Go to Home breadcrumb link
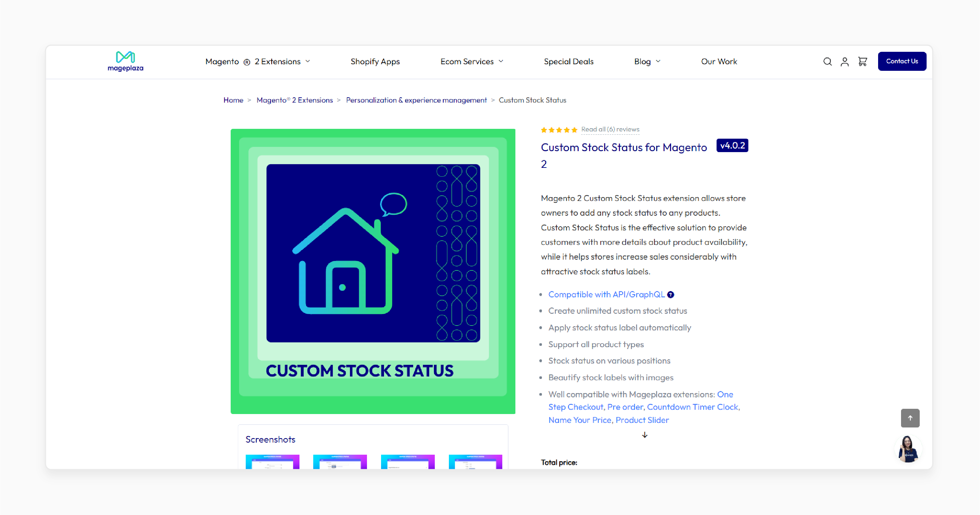The height and width of the screenshot is (515, 980). (x=233, y=100)
